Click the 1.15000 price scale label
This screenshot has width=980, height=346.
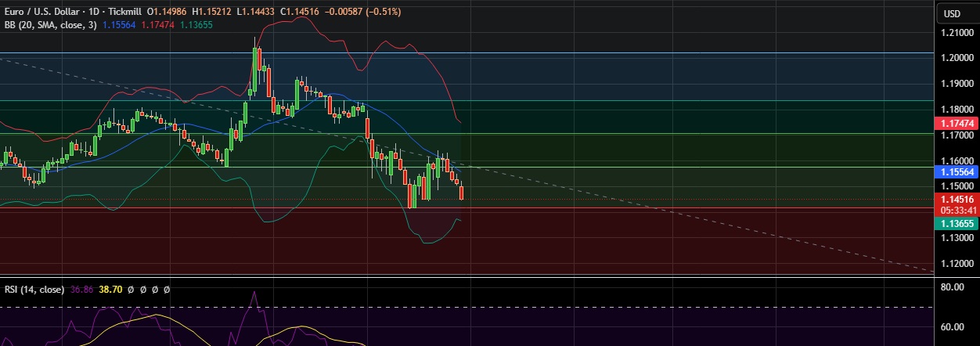(956, 186)
